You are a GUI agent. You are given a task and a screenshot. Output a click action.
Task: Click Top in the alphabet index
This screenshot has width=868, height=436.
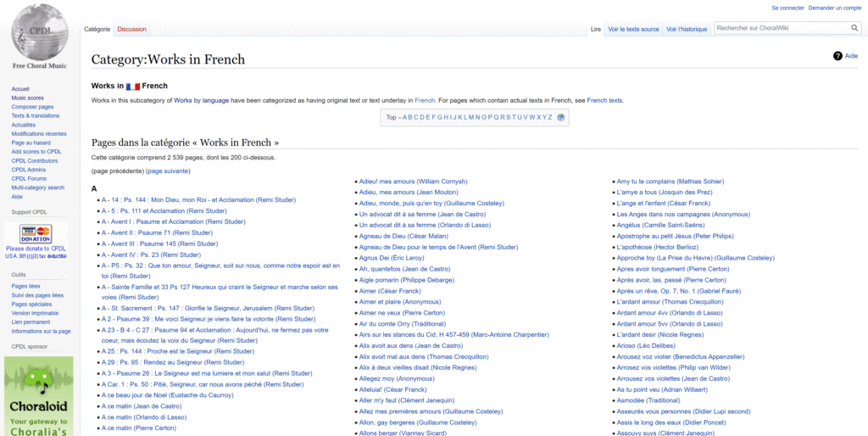(x=392, y=117)
